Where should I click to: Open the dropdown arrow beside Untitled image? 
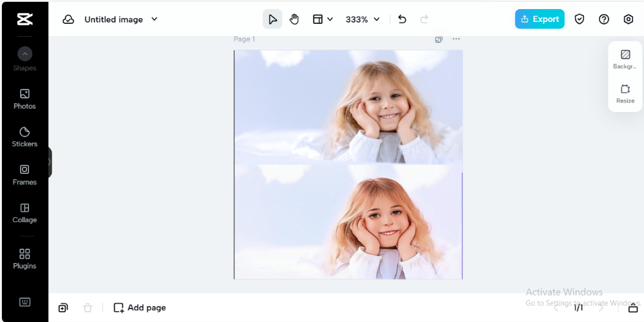(x=155, y=19)
